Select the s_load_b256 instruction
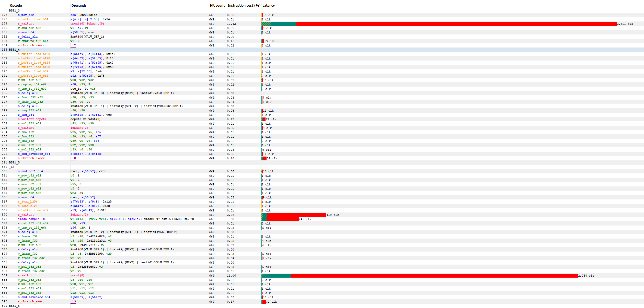The height and width of the screenshot is (308, 644). 28,202
